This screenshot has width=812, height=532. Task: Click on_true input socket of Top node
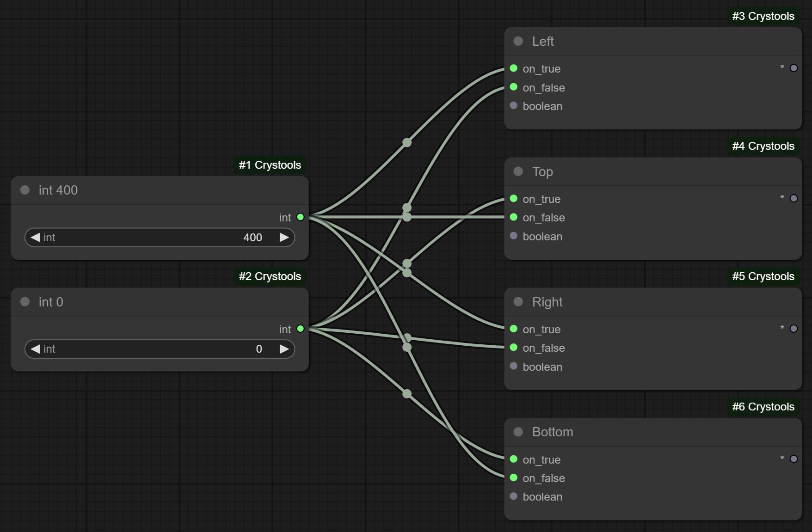[513, 199]
